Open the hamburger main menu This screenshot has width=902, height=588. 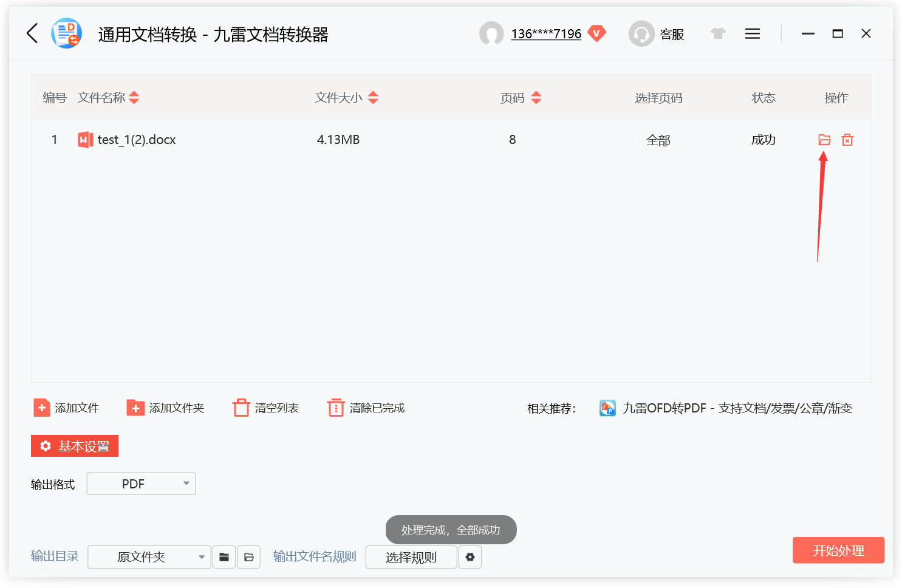pyautogui.click(x=753, y=33)
